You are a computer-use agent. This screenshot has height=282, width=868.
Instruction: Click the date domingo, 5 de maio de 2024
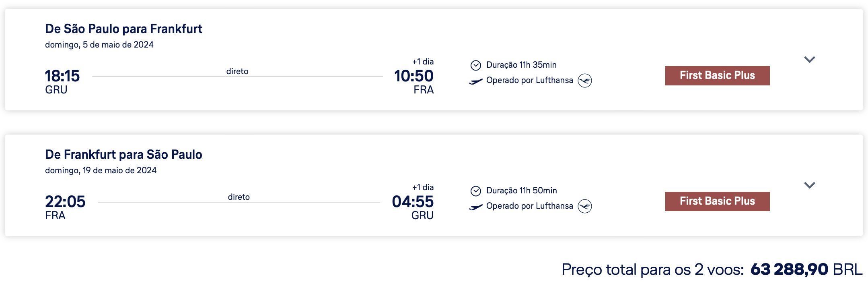pos(99,45)
